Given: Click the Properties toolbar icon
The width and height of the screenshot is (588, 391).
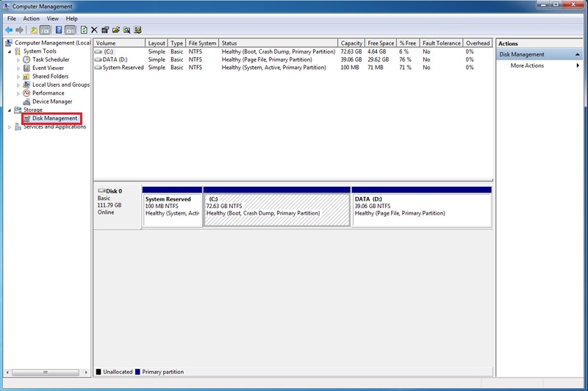Looking at the screenshot, I should 105,30.
